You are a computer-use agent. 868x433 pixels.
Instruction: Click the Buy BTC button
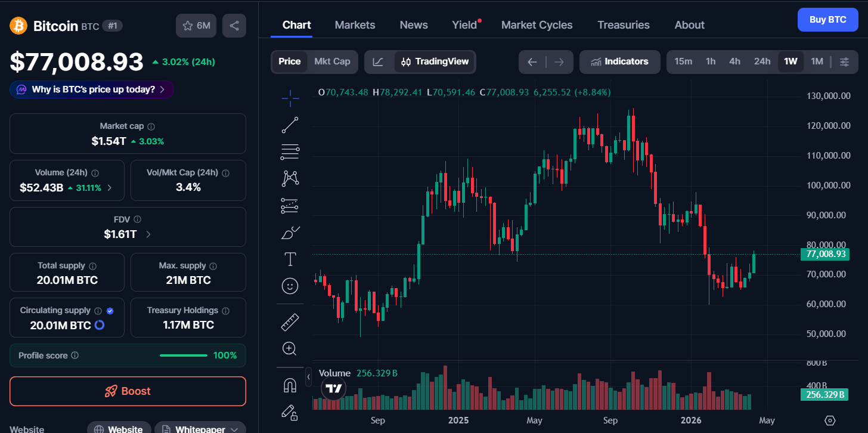[827, 20]
